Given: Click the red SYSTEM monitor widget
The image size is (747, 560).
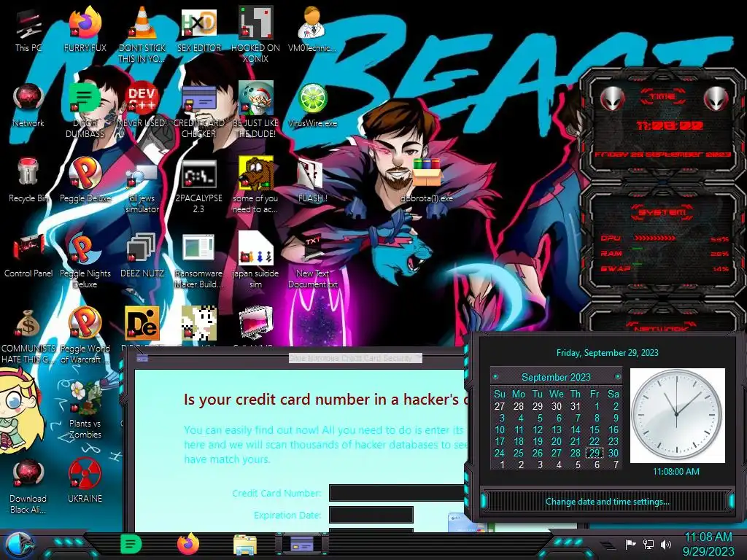Looking at the screenshot, I should tap(662, 241).
